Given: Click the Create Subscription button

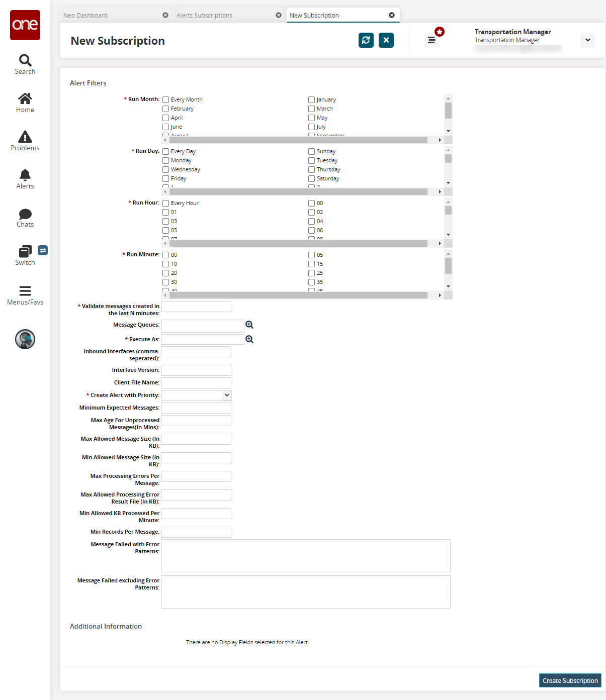Looking at the screenshot, I should 570,681.
